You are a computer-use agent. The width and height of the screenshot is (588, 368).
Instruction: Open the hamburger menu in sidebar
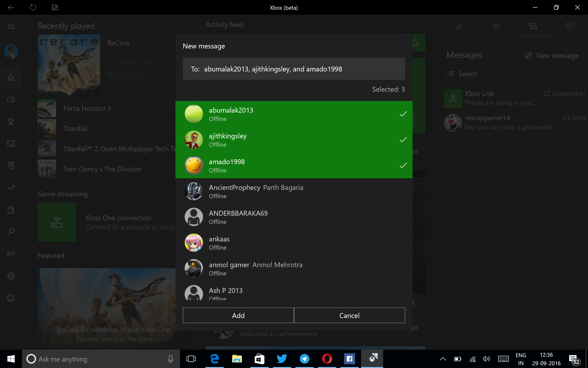pyautogui.click(x=11, y=26)
